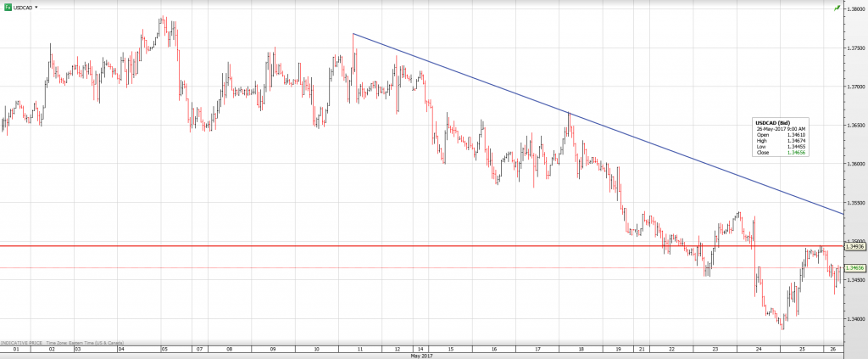868x359 pixels.
Task: Click the USDCAD symbol label
Action: (22, 6)
